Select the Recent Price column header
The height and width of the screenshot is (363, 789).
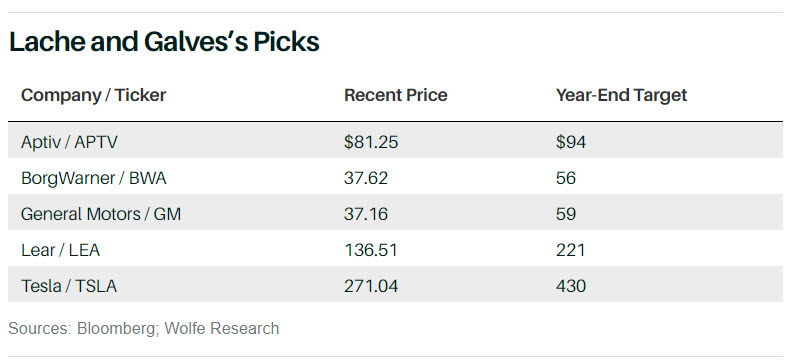point(396,95)
